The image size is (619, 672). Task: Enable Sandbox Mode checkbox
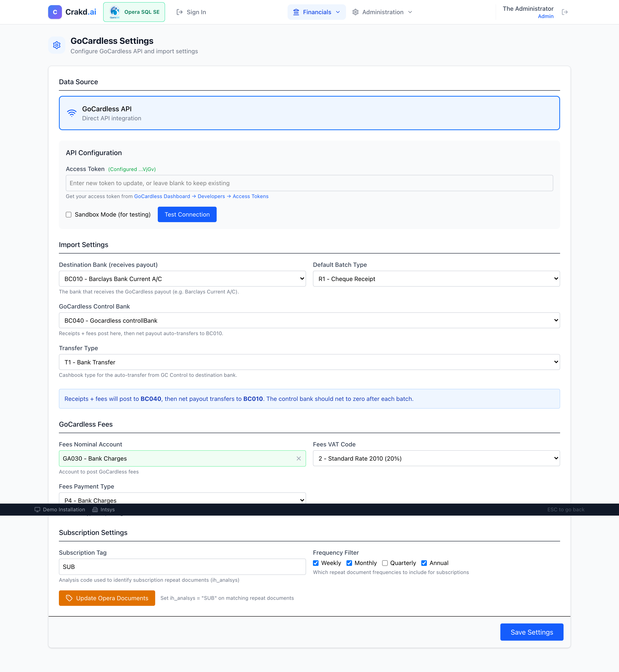click(x=69, y=215)
